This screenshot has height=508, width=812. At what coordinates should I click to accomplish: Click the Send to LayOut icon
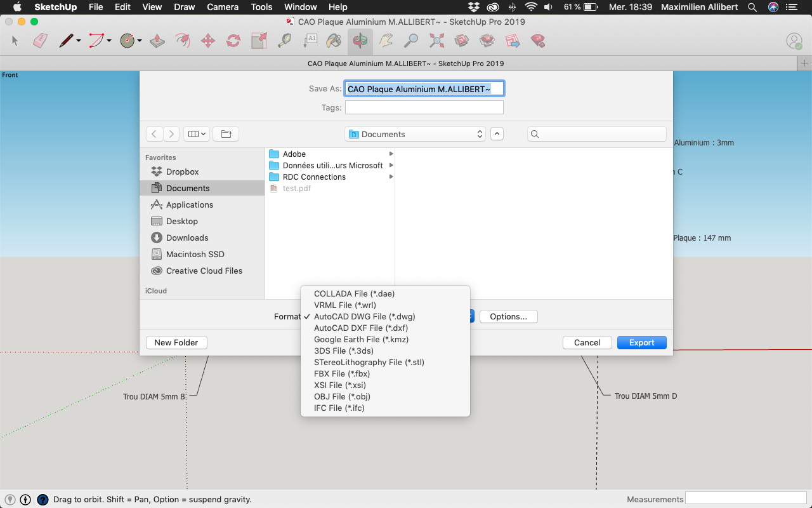click(513, 41)
